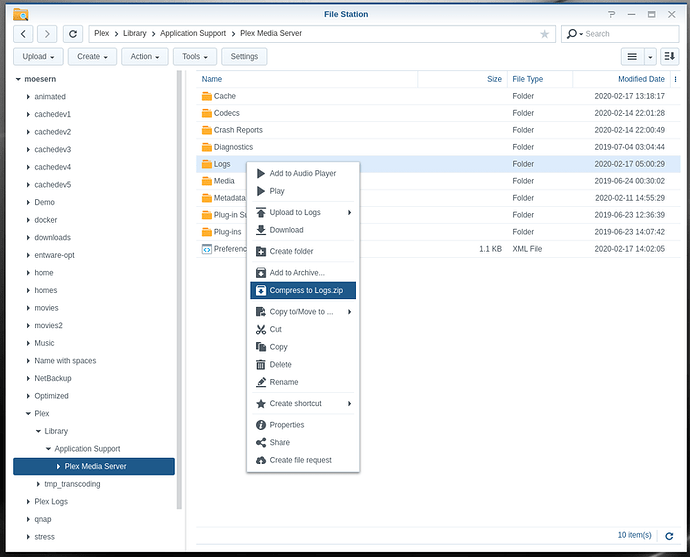Click the File Station app icon
This screenshot has height=557, width=690.
(x=21, y=15)
